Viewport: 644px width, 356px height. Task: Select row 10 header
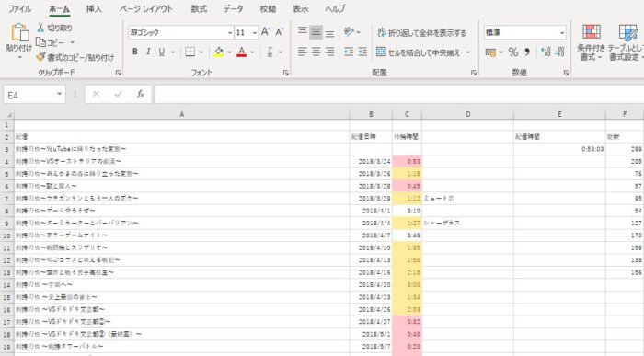click(6, 235)
